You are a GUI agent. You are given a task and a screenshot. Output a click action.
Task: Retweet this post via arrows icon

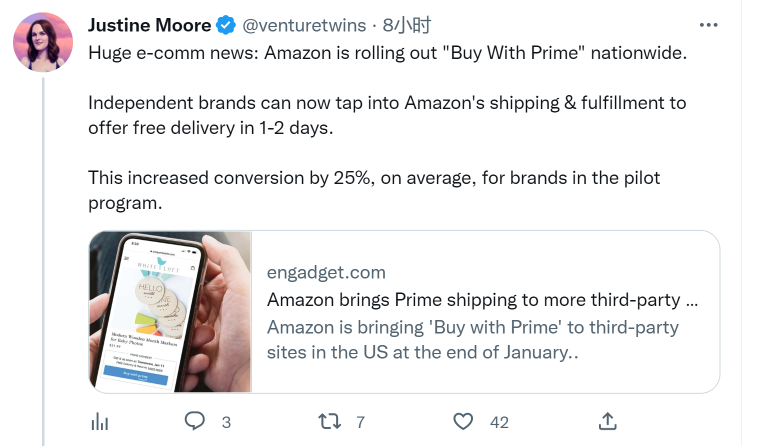(x=329, y=421)
